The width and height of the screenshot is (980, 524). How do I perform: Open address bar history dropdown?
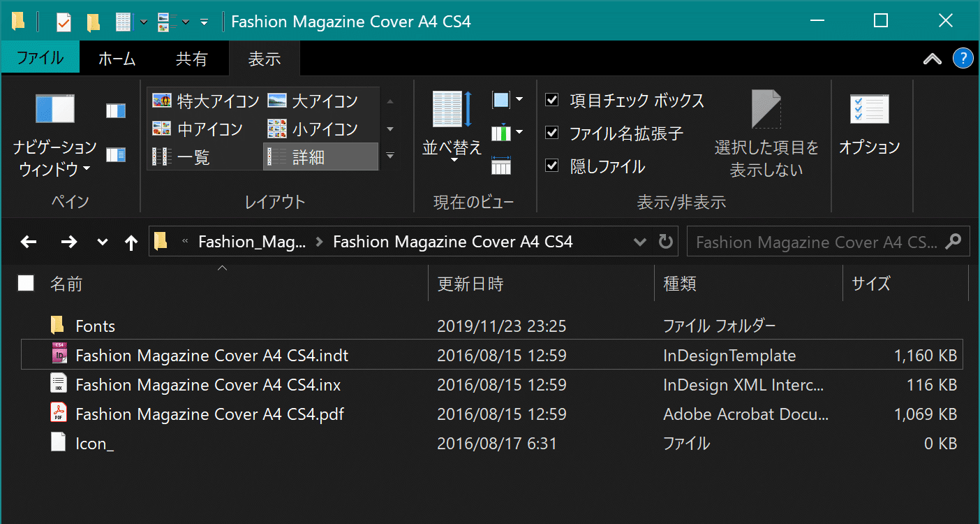click(x=639, y=242)
